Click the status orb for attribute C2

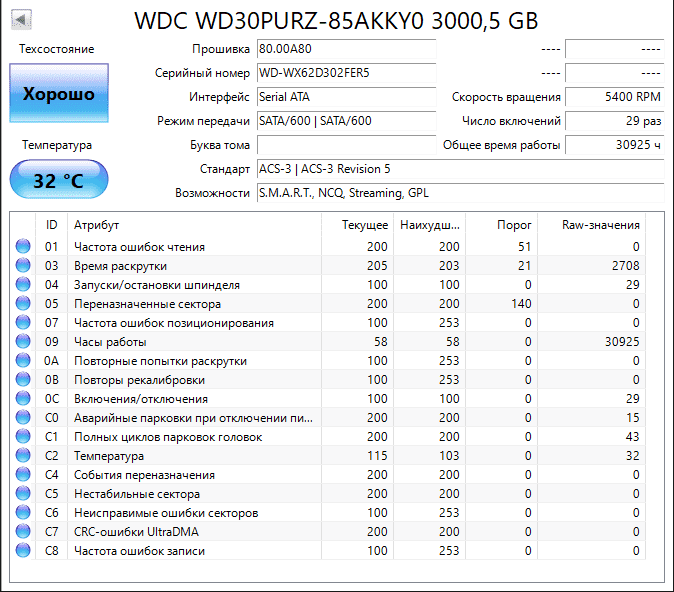[23, 455]
